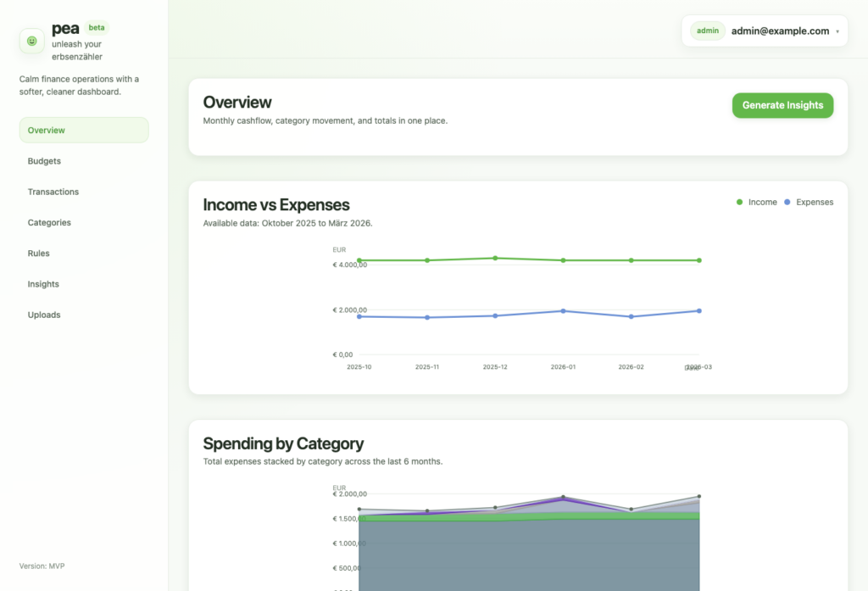Screen dimensions: 868x591
Task: Click the Generate Insights button
Action: pyautogui.click(x=782, y=105)
